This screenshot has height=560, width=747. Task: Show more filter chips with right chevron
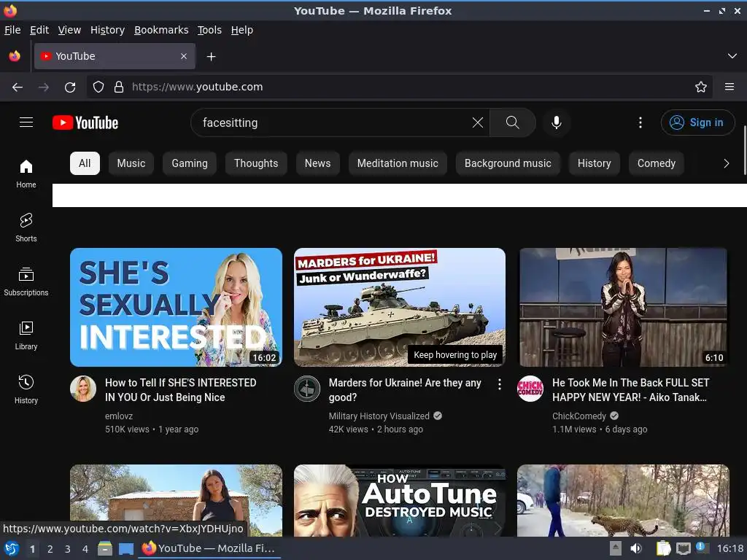pos(726,163)
